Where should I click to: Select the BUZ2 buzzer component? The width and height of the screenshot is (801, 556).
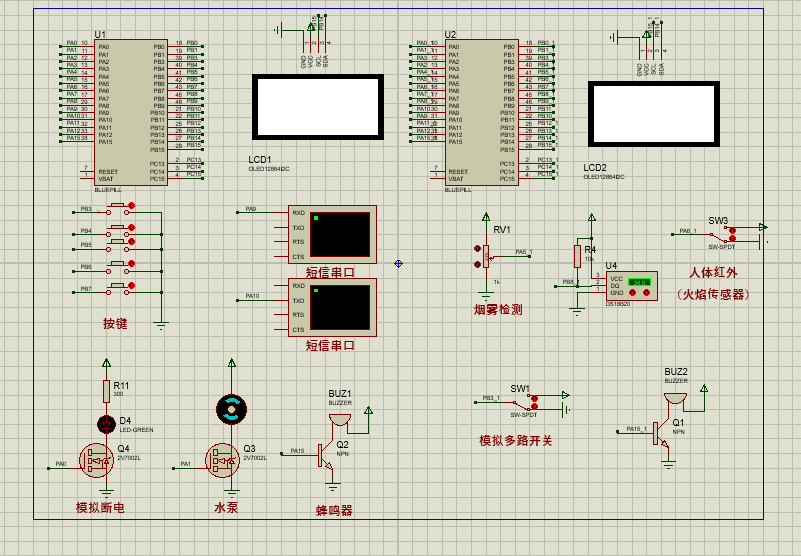click(x=675, y=398)
